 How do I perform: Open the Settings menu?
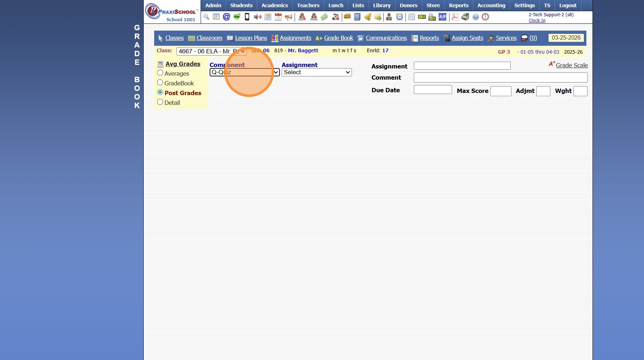tap(524, 5)
